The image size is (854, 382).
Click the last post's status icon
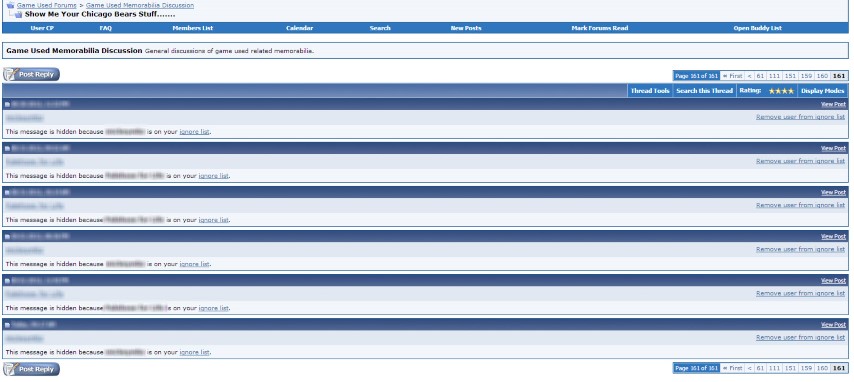(x=8, y=325)
